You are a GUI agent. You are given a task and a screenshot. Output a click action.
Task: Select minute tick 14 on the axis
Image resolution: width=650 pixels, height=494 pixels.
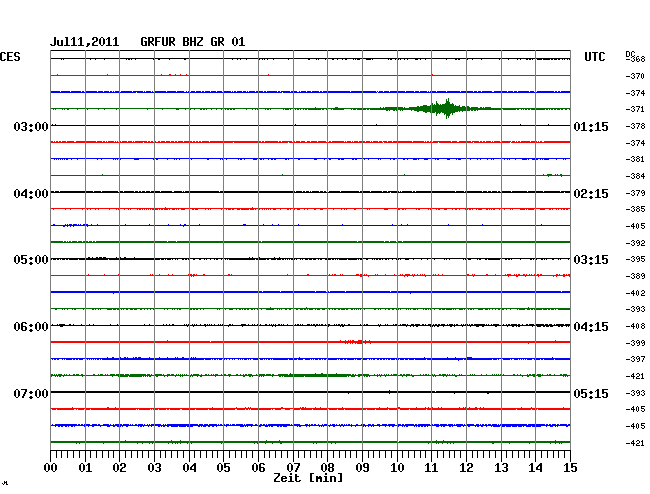tap(535, 467)
